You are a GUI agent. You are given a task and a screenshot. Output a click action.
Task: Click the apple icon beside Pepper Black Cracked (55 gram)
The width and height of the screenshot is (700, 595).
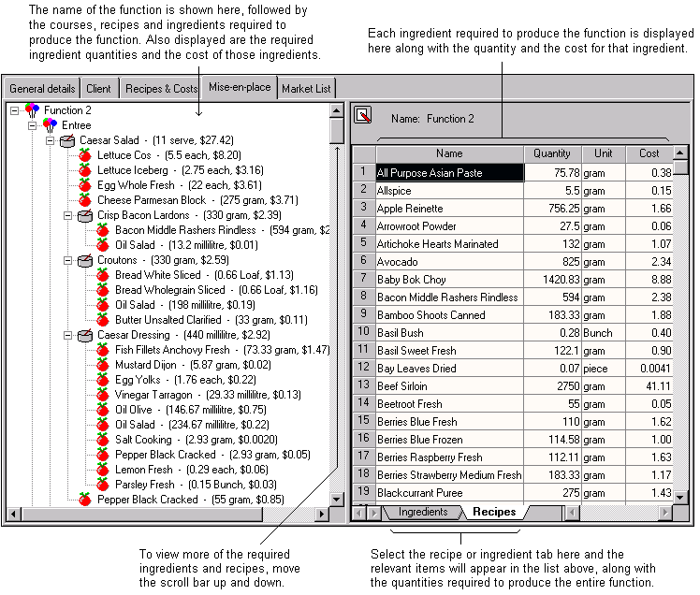[x=85, y=500]
